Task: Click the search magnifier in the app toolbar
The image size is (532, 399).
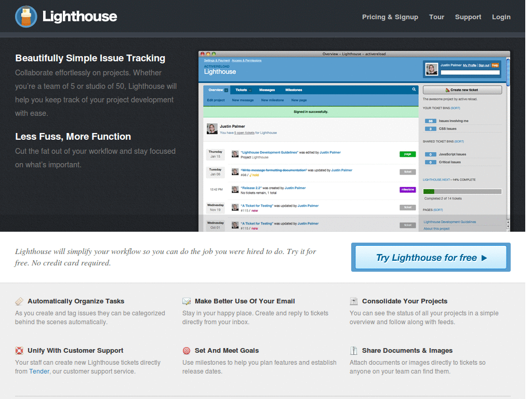Action: [x=414, y=89]
